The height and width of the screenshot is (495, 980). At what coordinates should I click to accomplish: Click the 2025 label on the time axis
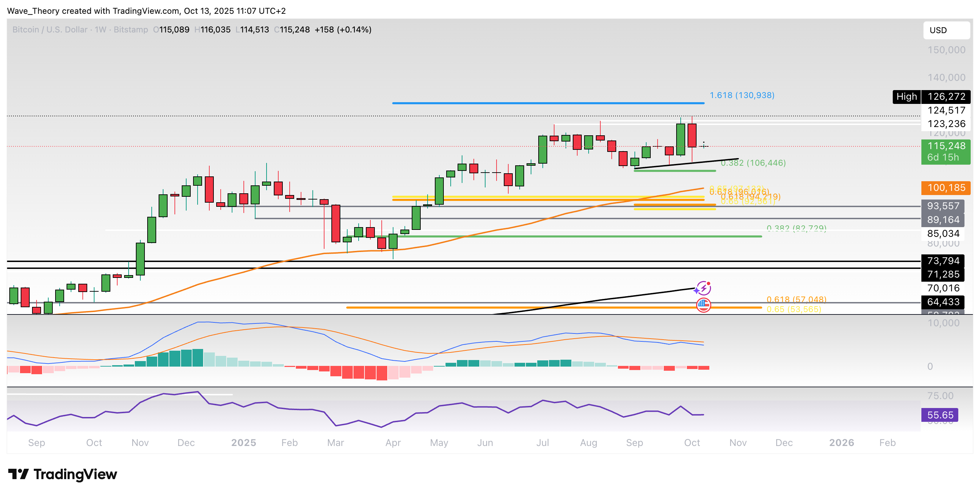point(244,443)
